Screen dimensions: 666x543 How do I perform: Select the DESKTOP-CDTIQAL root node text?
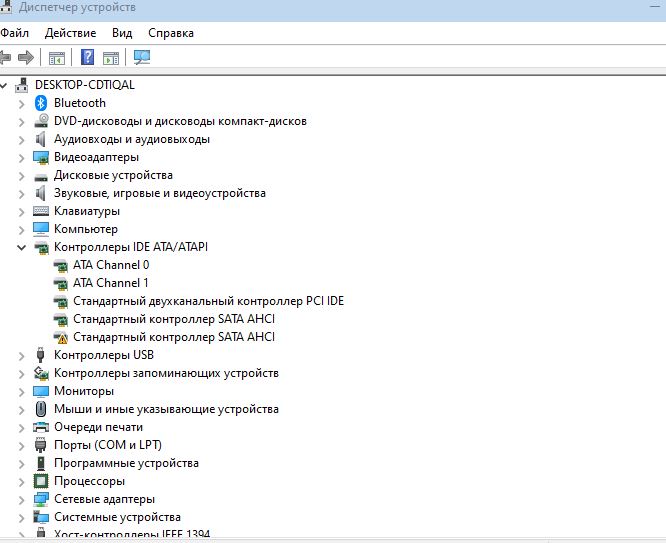(85, 85)
